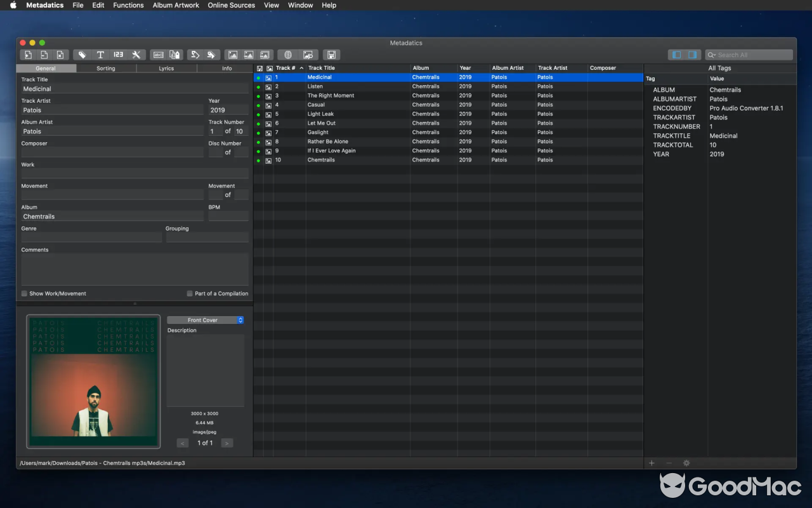Image resolution: width=812 pixels, height=508 pixels.
Task: Select the add album artwork icon
Action: 234,55
